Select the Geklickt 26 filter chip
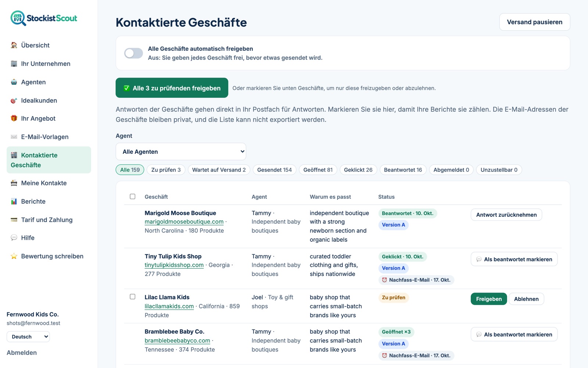The image size is (588, 368). pyautogui.click(x=358, y=170)
